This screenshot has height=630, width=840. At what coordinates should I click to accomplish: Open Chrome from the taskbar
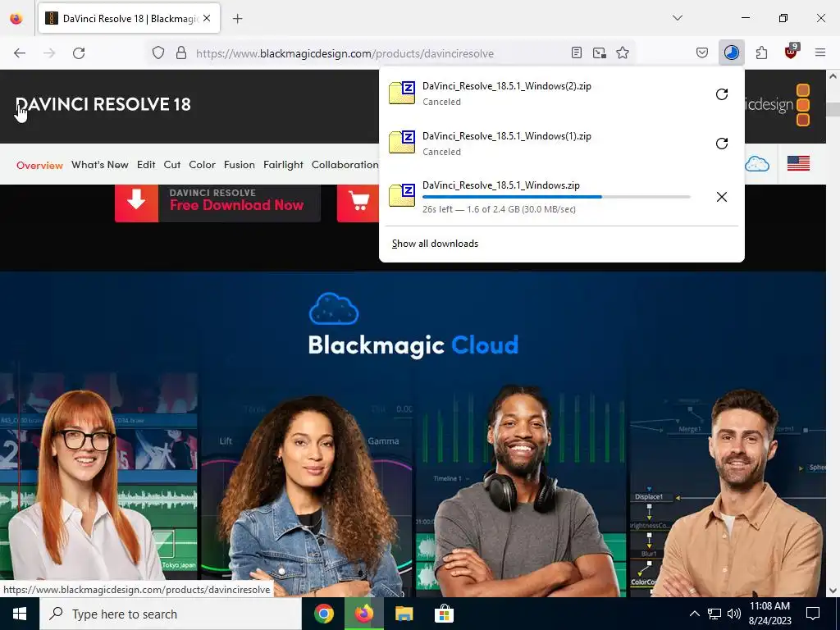coord(323,614)
